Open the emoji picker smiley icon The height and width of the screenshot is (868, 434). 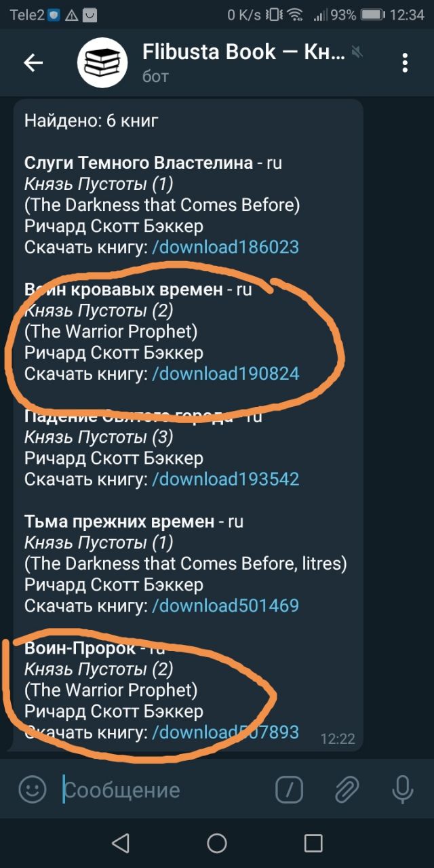(32, 789)
